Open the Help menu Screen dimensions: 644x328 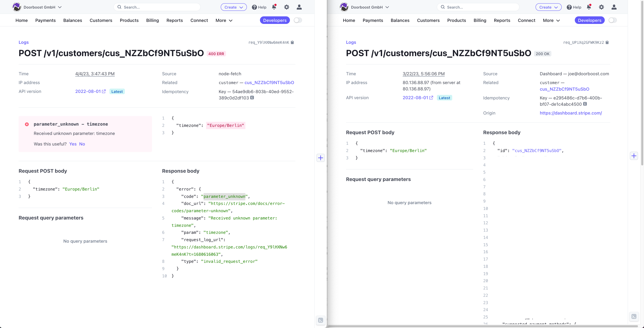(x=259, y=7)
